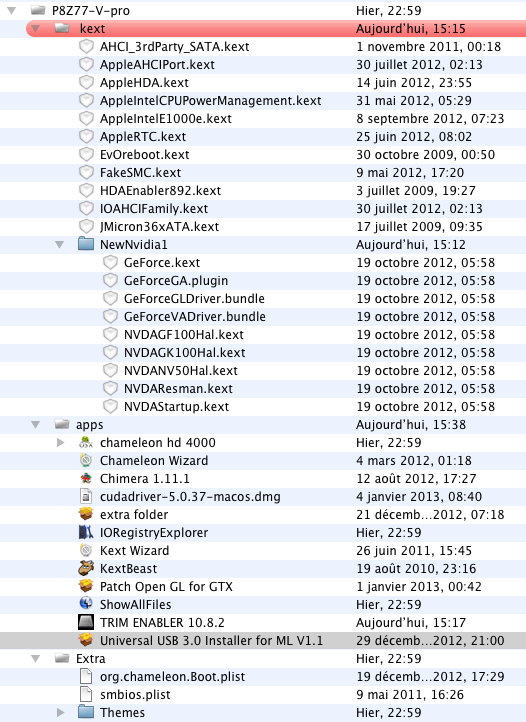Collapse the apps folder triangle

click(35, 425)
